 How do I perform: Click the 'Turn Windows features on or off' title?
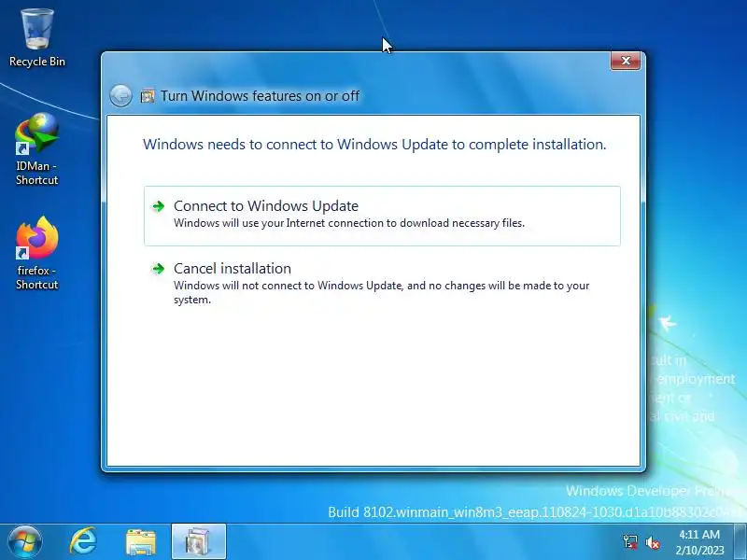[260, 96]
